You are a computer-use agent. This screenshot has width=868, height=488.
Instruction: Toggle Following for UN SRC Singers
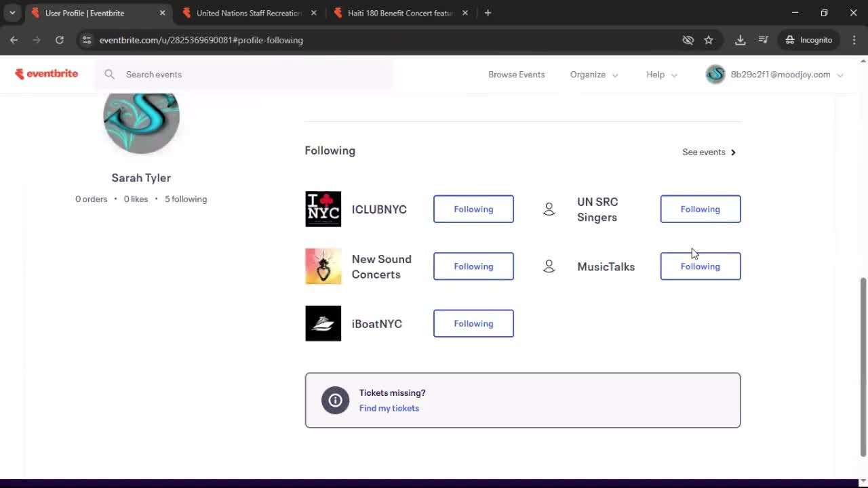tap(701, 209)
